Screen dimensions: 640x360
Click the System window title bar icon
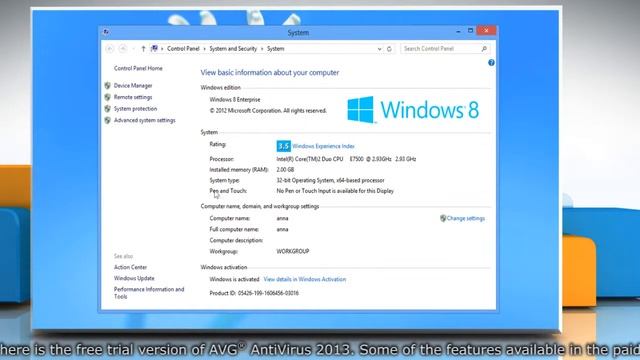106,32
